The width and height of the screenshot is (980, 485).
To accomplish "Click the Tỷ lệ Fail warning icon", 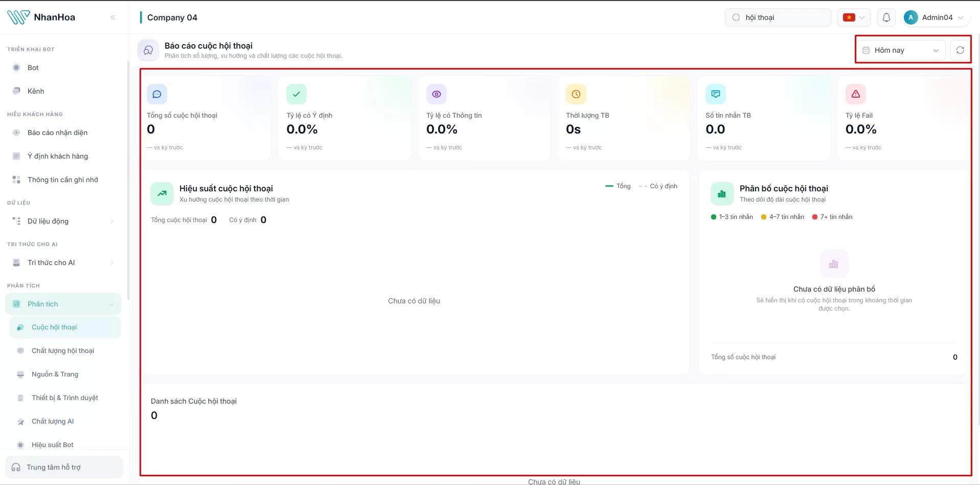I will 856,94.
